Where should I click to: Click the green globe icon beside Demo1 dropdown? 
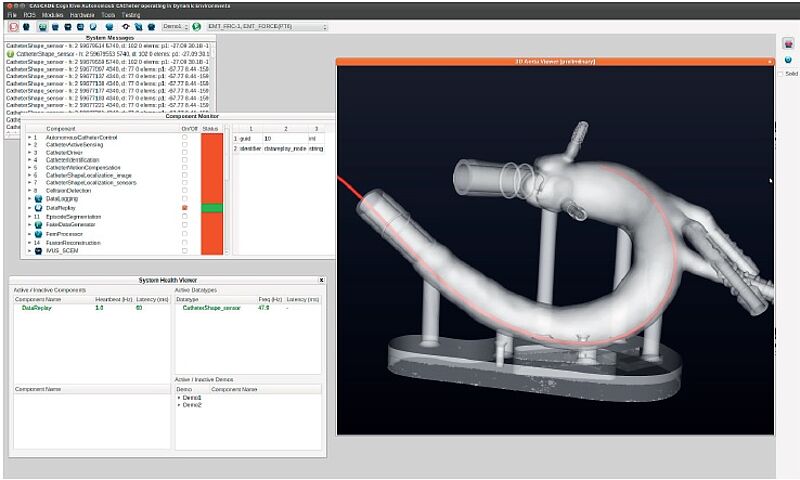[x=197, y=27]
